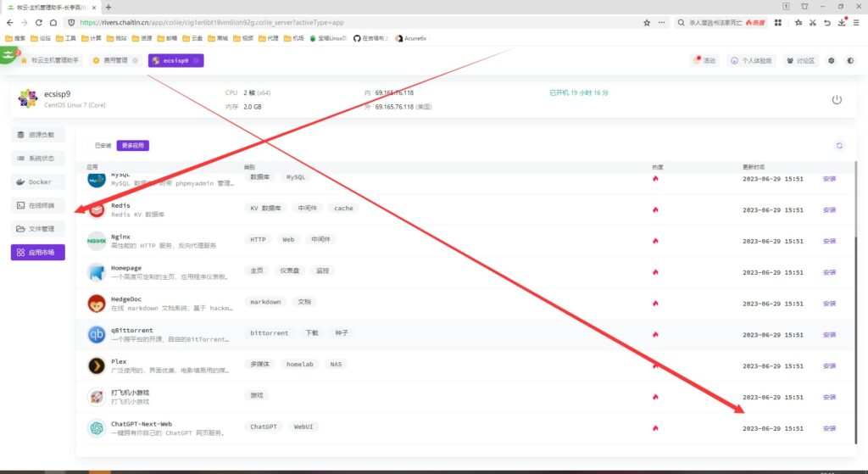Click the Homepage app logo
868x474 pixels.
(97, 272)
